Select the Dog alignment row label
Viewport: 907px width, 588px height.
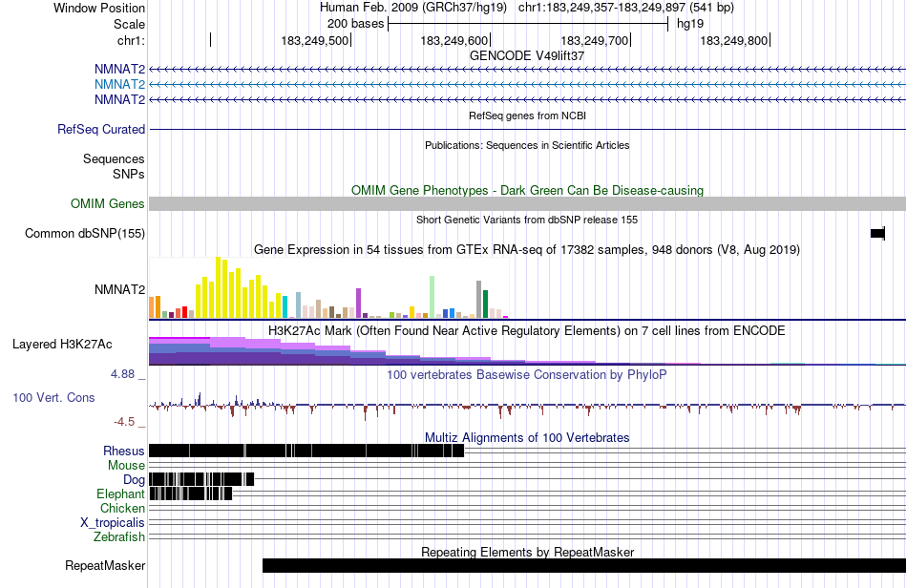134,480
